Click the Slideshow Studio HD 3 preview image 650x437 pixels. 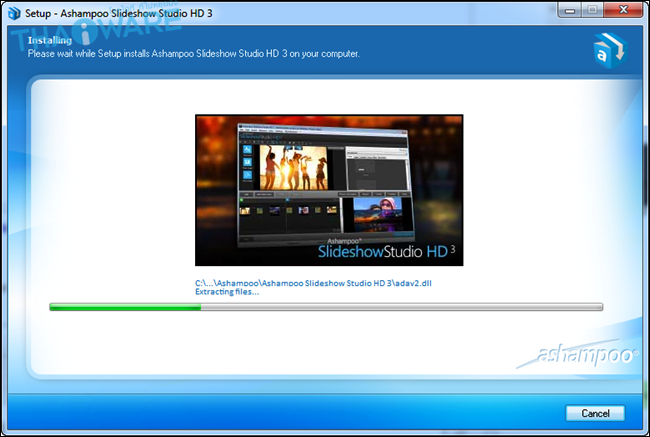[x=329, y=190]
